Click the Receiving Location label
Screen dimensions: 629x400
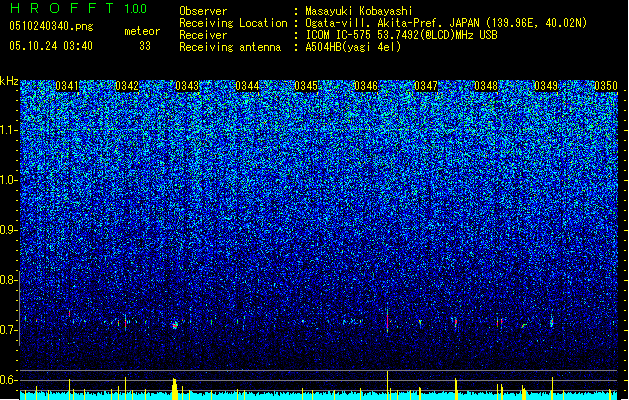pos(233,23)
